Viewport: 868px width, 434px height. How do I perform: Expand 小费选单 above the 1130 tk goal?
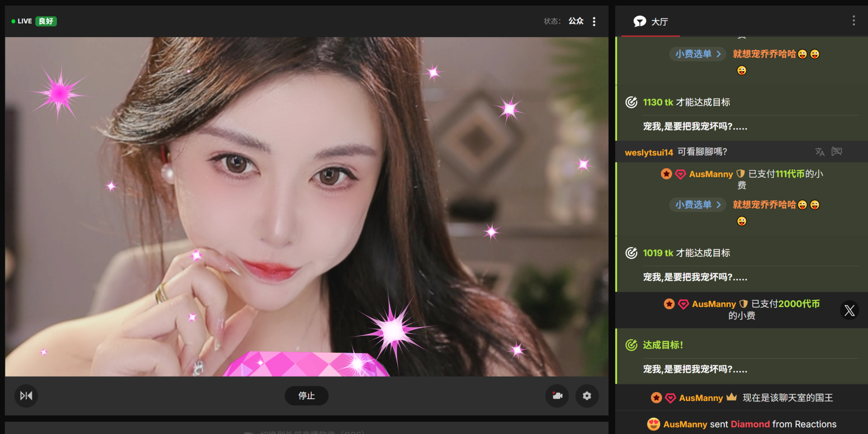(698, 54)
